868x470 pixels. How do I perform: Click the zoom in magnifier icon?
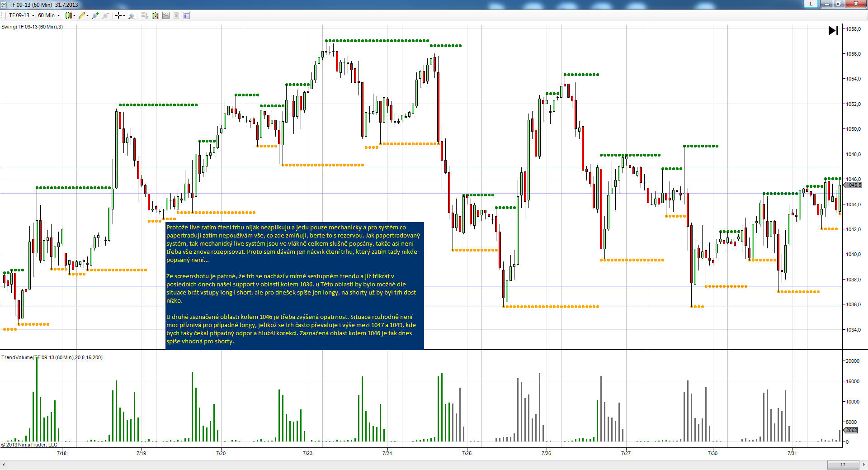tap(95, 15)
